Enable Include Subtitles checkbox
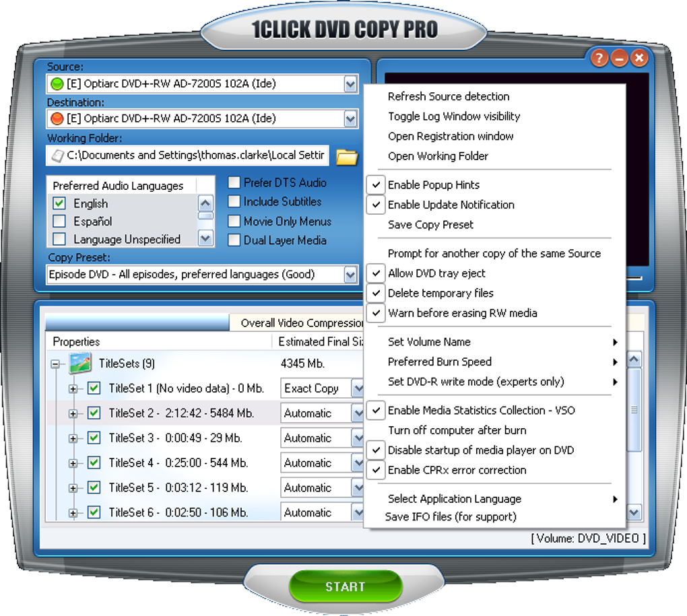Screen dimensions: 687x616 point(234,201)
